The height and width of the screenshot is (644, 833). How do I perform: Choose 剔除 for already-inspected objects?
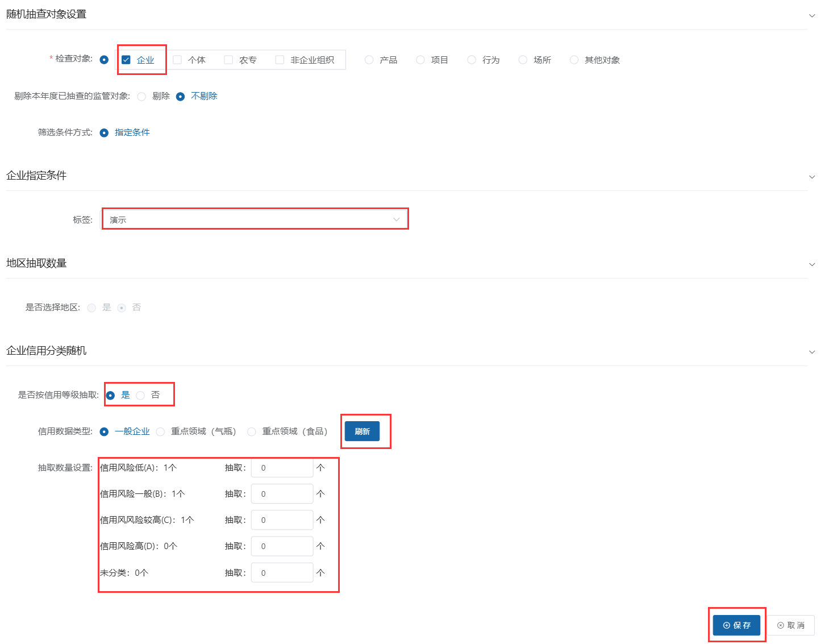pos(142,97)
